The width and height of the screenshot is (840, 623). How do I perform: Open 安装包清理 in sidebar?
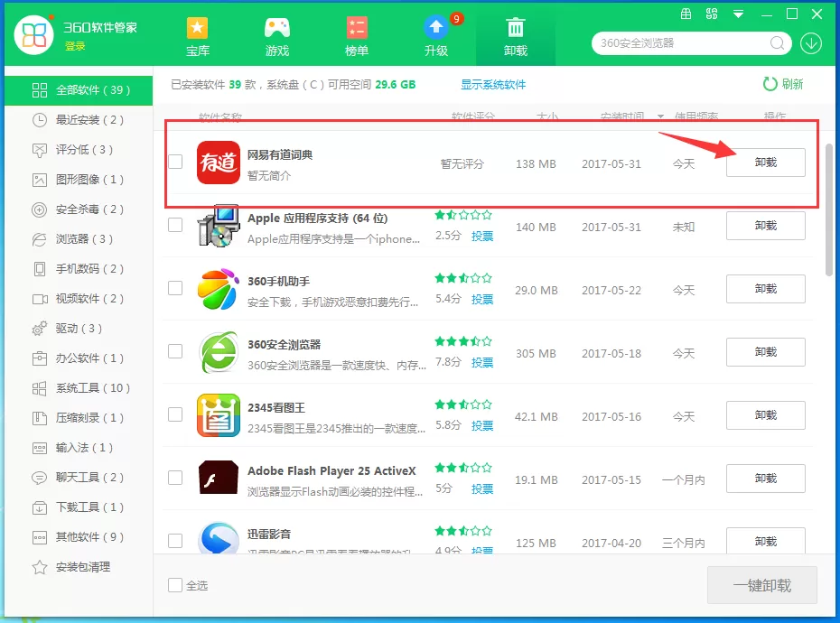click(79, 567)
